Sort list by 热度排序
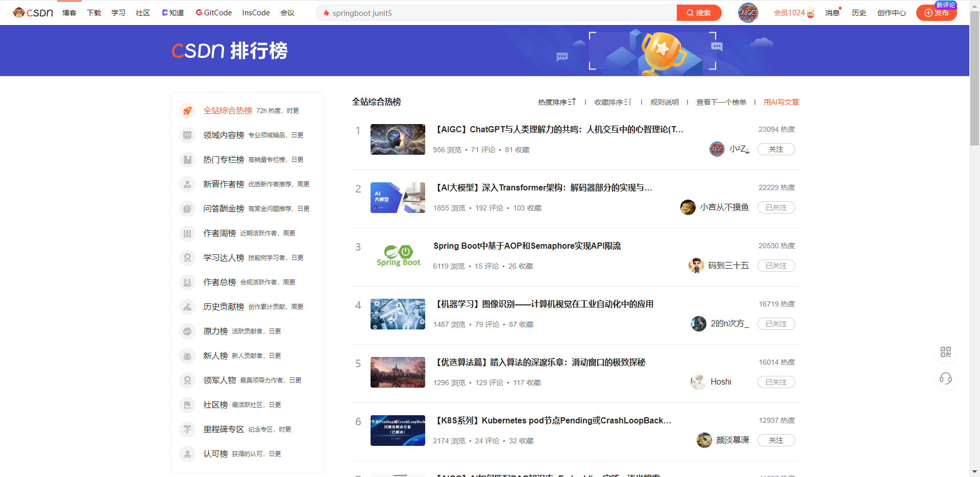 [556, 102]
